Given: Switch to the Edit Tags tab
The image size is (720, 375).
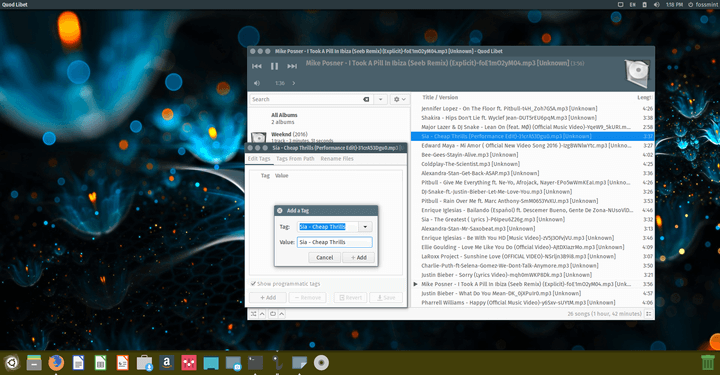Looking at the screenshot, I should pos(259,159).
